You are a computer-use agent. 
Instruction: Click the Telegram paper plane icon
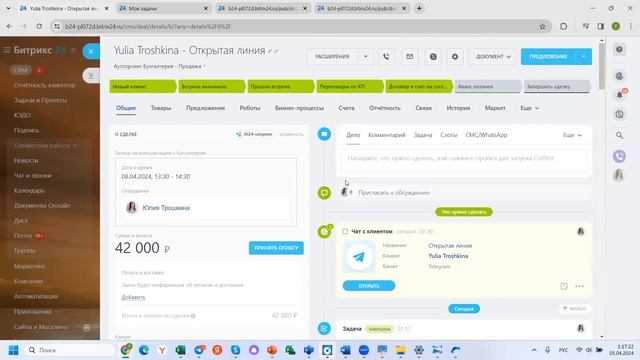(359, 257)
